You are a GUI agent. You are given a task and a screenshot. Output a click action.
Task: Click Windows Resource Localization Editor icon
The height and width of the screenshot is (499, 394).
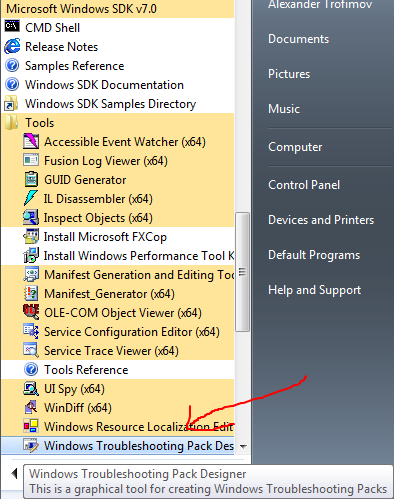tap(31, 426)
